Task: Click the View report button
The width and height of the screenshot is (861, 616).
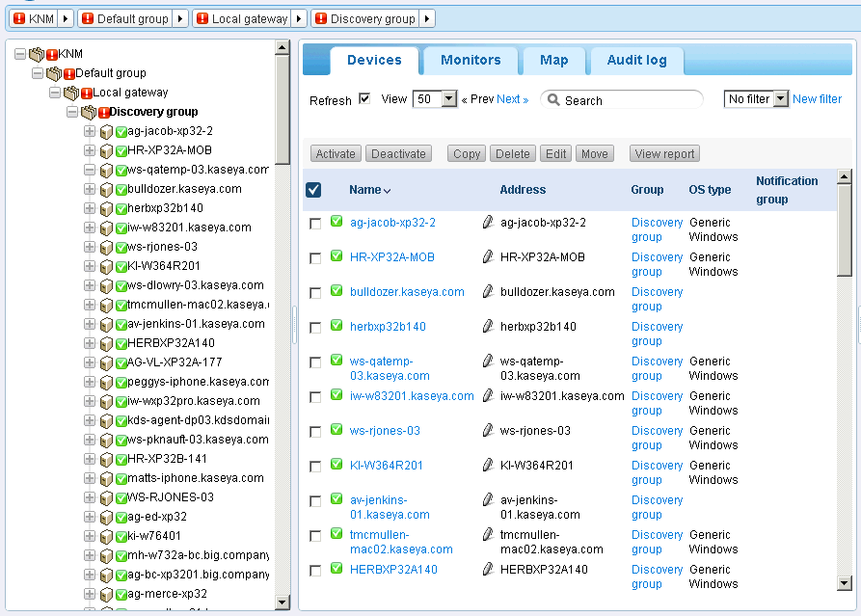Action: [664, 154]
